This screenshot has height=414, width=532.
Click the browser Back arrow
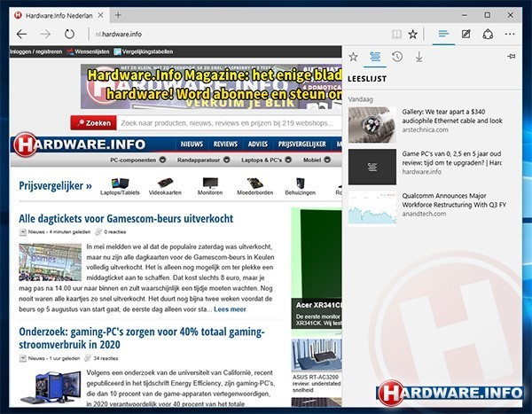click(20, 35)
